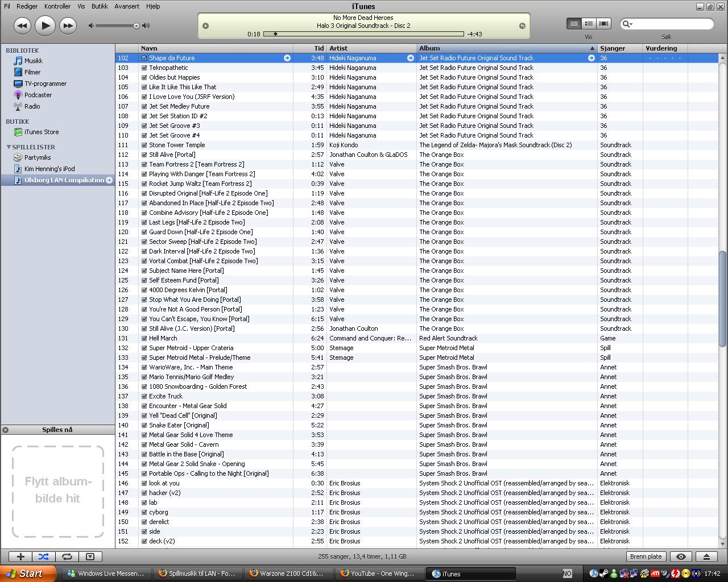Uncheck the Excite Truck checkbox

(144, 396)
